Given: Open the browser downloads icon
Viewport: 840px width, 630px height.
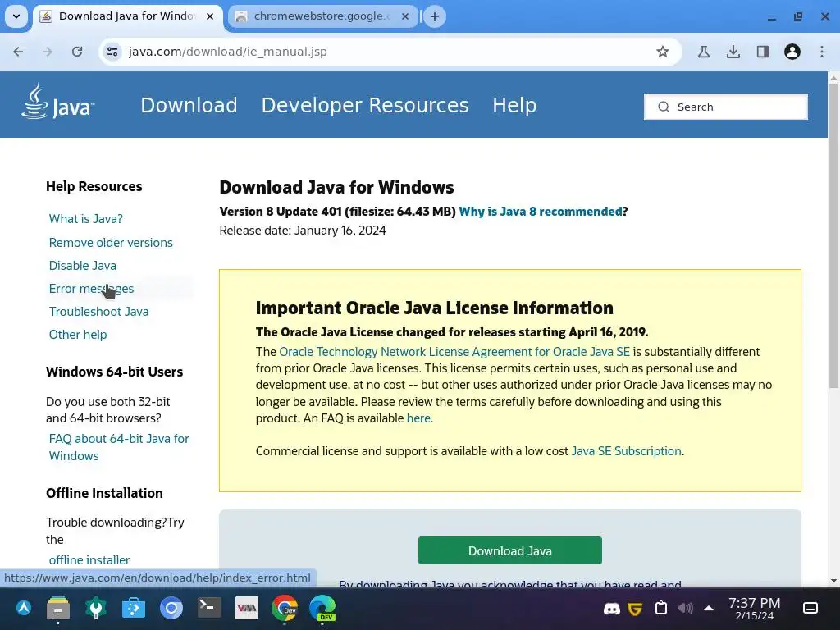Looking at the screenshot, I should click(733, 52).
